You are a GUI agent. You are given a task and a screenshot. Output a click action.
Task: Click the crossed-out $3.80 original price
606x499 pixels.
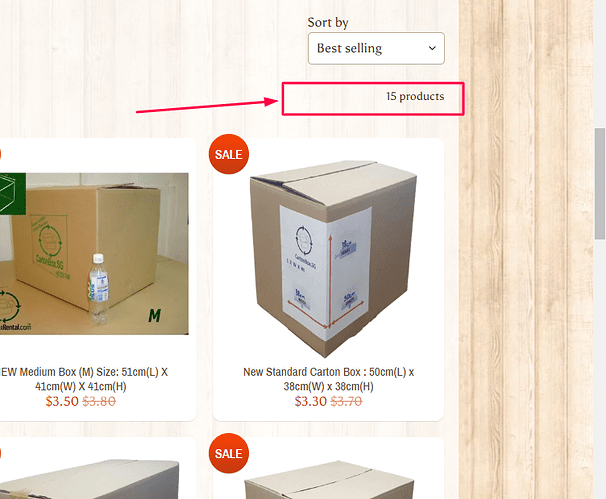[x=99, y=401]
